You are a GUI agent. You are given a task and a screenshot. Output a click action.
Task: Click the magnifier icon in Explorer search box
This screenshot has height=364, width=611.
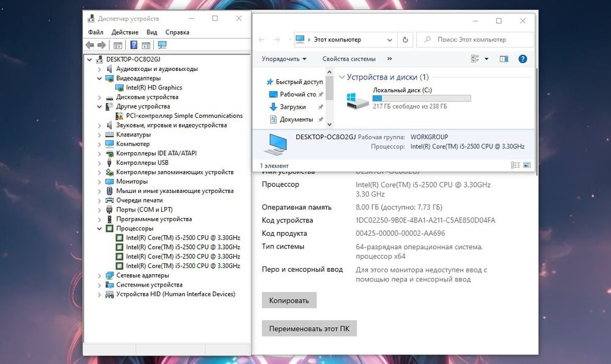pyautogui.click(x=428, y=39)
